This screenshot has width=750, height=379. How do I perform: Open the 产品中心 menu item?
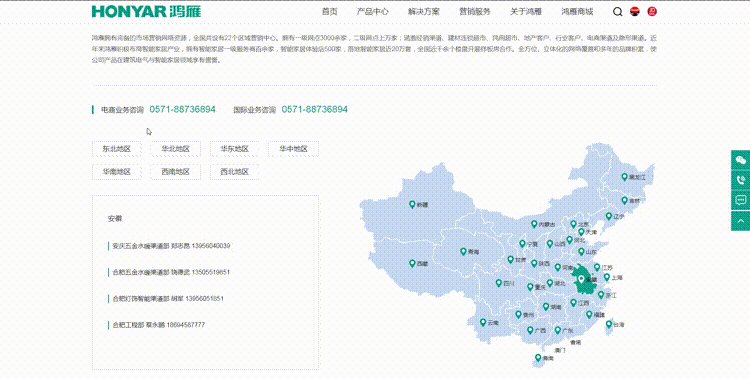(x=372, y=11)
